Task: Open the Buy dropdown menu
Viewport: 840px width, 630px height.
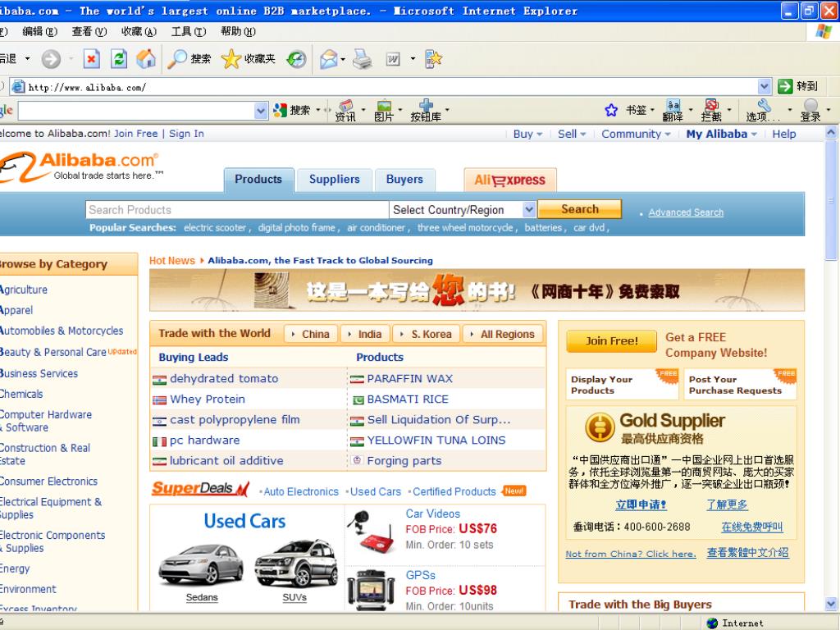Action: [527, 134]
